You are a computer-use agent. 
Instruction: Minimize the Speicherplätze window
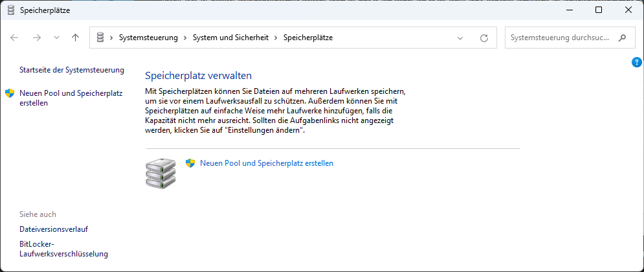[x=570, y=10]
